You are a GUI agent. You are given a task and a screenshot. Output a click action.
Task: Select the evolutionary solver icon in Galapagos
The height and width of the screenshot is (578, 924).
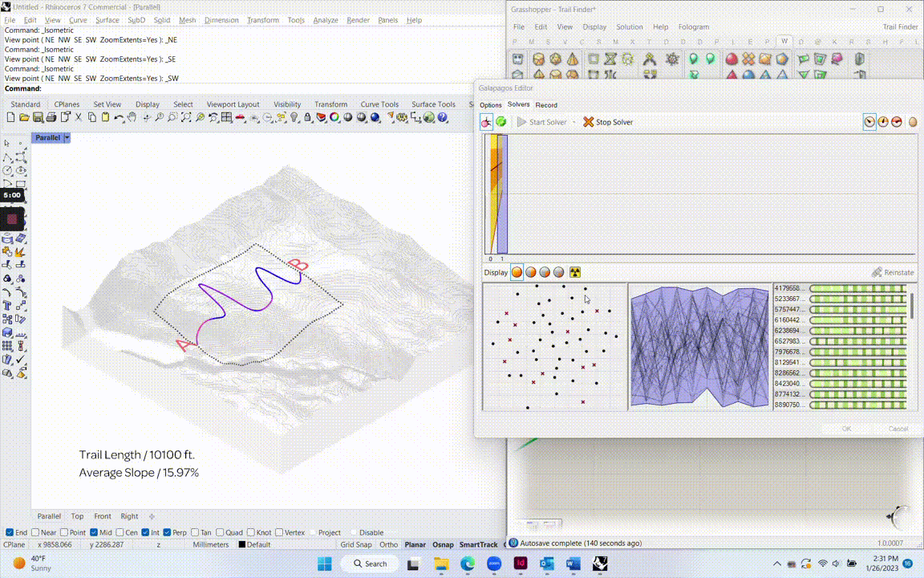coord(487,122)
